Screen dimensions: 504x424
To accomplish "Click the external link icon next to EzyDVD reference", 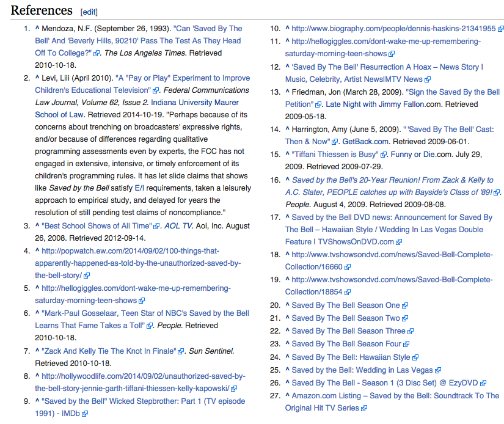I will pyautogui.click(x=484, y=382).
